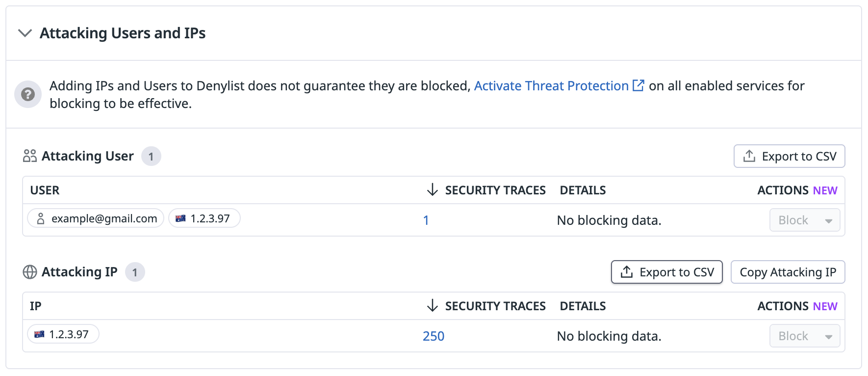Image resolution: width=868 pixels, height=376 pixels.
Task: Click the Copy Attacking IP button
Action: click(x=788, y=272)
